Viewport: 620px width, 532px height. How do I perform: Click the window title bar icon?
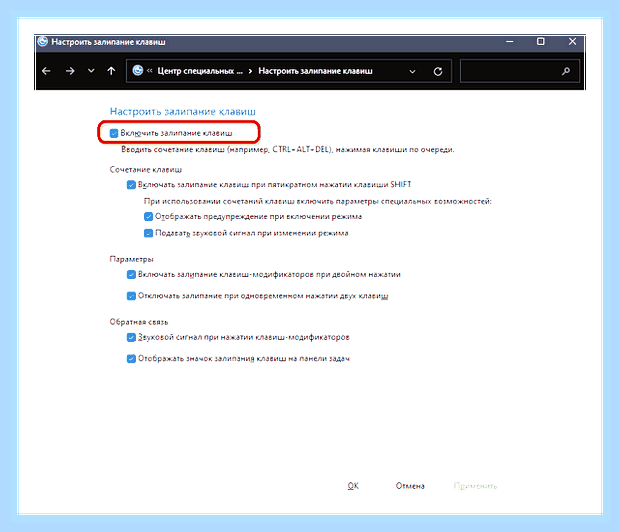click(x=43, y=42)
